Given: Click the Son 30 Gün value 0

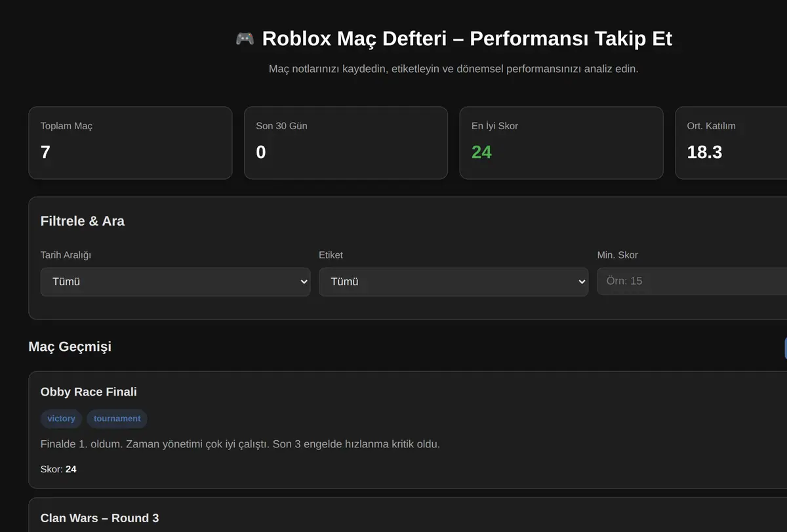Looking at the screenshot, I should tap(261, 152).
